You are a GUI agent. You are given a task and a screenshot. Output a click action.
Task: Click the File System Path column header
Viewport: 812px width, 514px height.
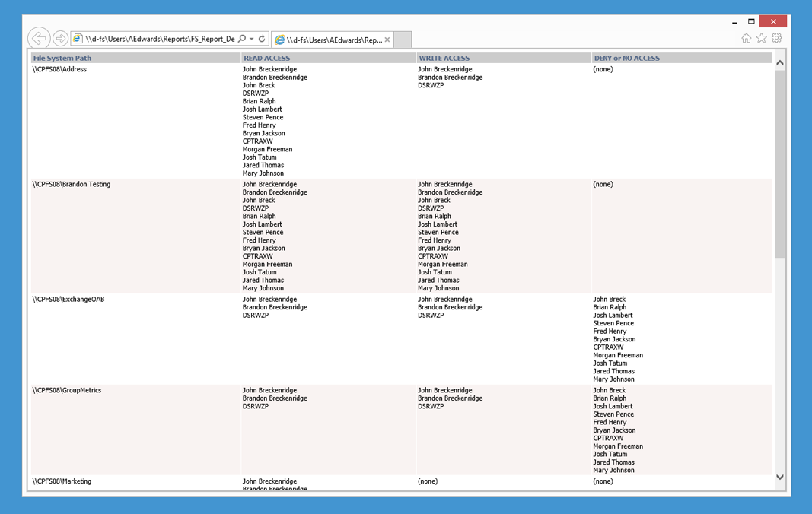[x=62, y=58]
